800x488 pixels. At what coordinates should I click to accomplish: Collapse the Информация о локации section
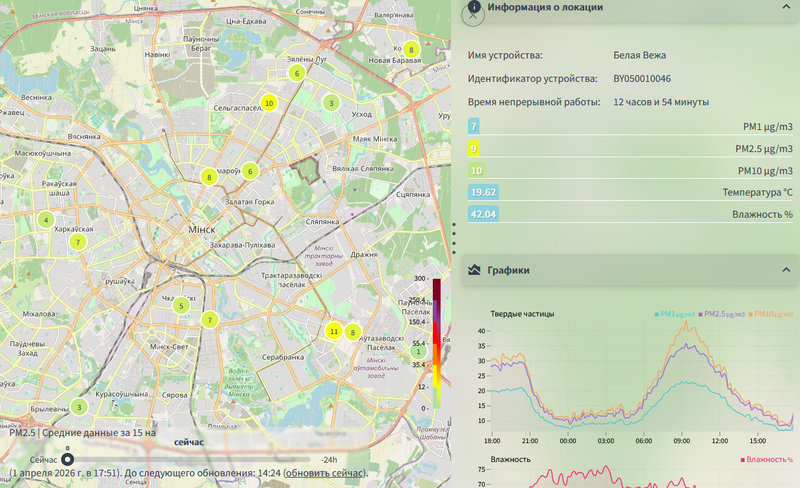(784, 7)
